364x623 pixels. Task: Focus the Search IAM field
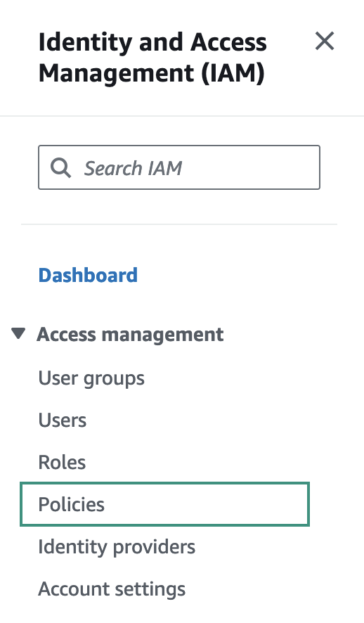179,167
